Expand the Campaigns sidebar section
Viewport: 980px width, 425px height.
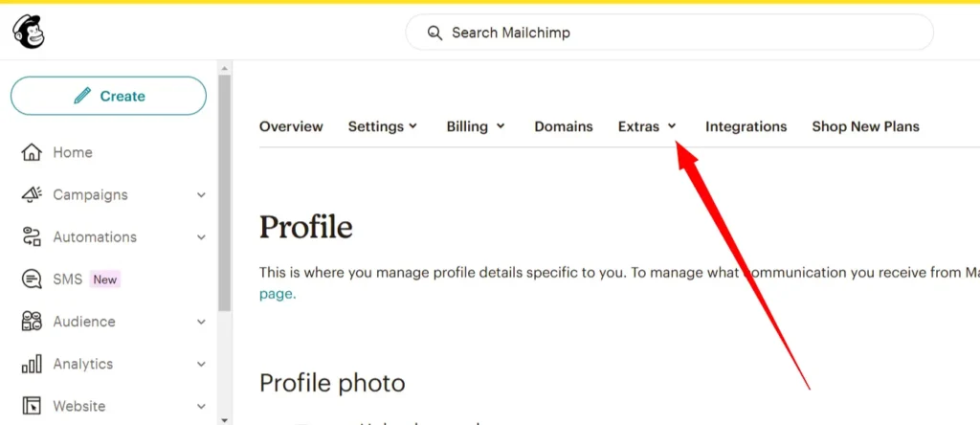click(x=201, y=195)
